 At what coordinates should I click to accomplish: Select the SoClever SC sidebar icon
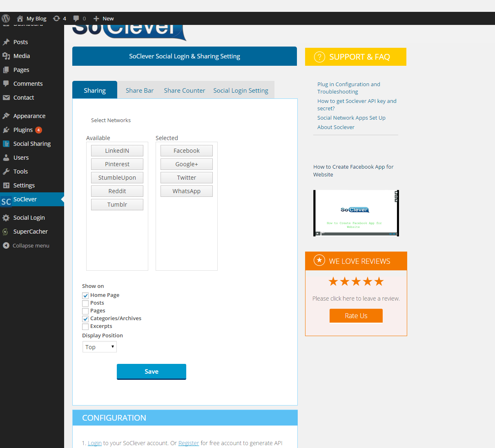tap(6, 201)
